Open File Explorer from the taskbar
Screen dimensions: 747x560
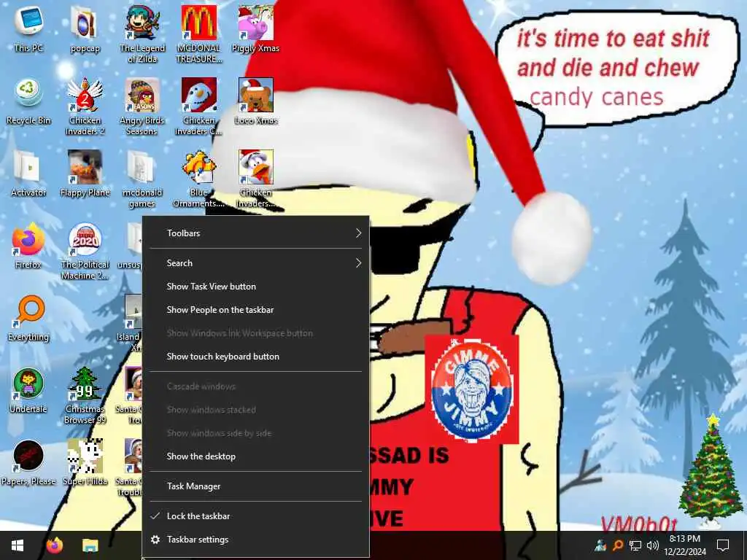[x=90, y=545]
